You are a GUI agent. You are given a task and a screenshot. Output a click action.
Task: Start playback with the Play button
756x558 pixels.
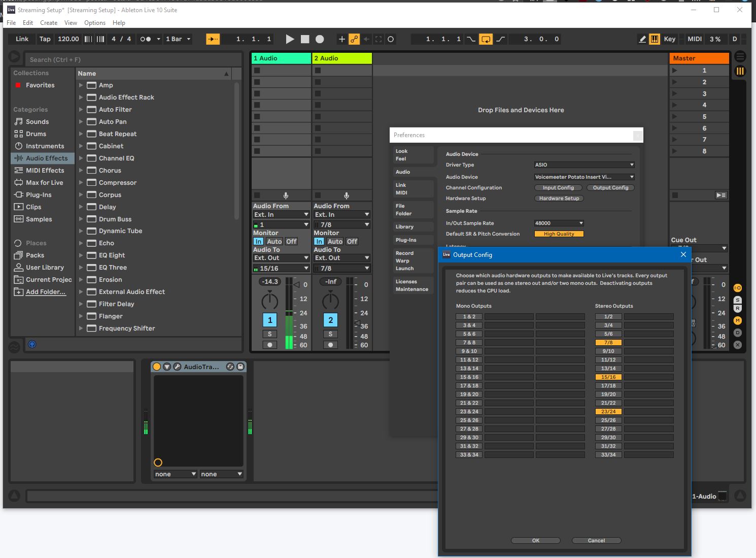pyautogui.click(x=290, y=39)
